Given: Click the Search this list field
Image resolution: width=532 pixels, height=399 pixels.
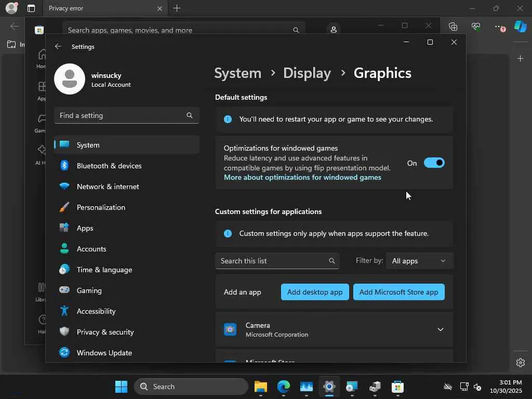Looking at the screenshot, I should [x=273, y=261].
